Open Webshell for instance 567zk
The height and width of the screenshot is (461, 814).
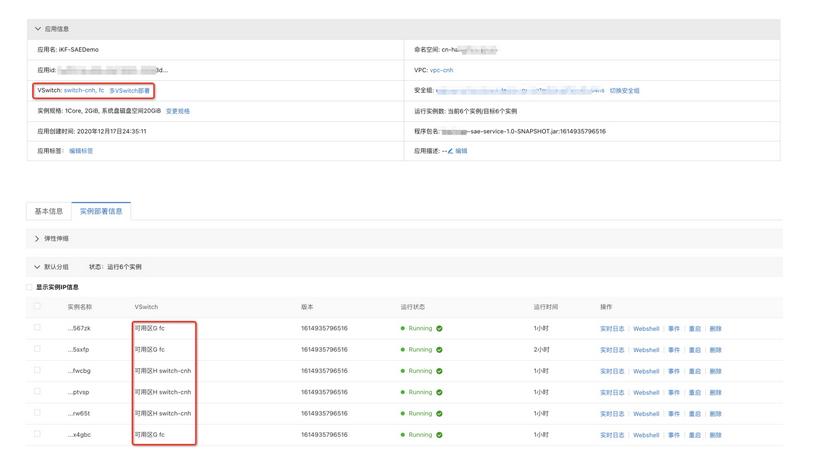tap(646, 329)
